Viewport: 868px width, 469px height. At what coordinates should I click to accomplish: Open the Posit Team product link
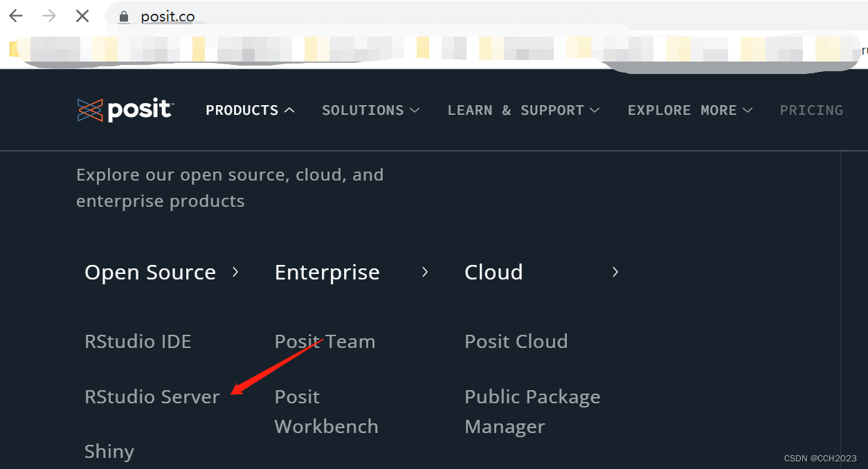[x=325, y=342]
